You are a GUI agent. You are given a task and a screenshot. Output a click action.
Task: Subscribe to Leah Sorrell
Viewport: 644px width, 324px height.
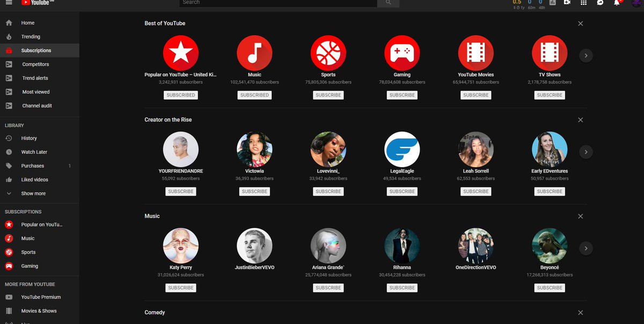tap(476, 191)
